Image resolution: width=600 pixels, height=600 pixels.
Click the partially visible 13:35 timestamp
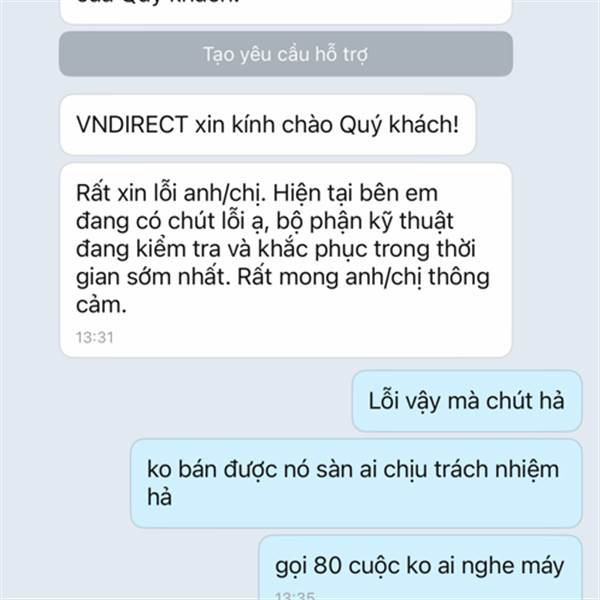pos(295,595)
